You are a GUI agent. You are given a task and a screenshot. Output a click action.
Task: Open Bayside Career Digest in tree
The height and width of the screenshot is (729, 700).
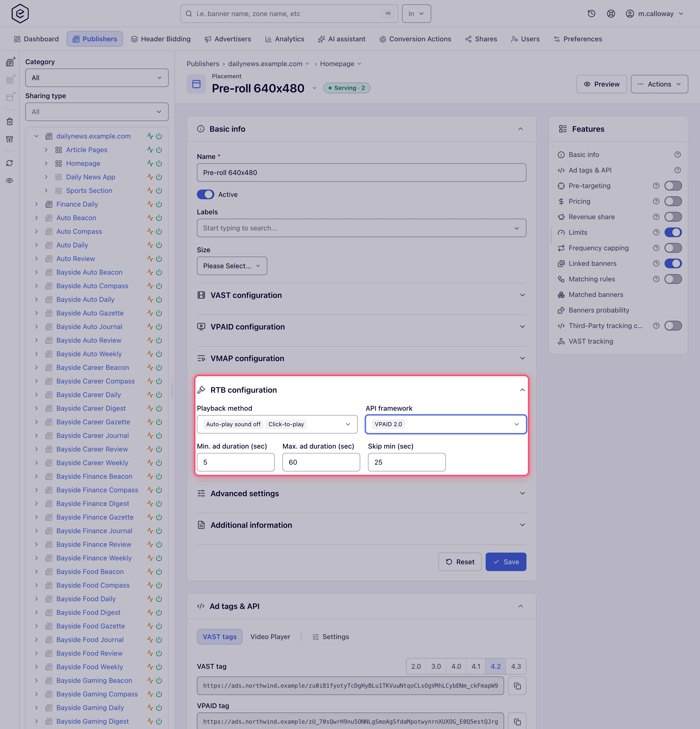91,408
